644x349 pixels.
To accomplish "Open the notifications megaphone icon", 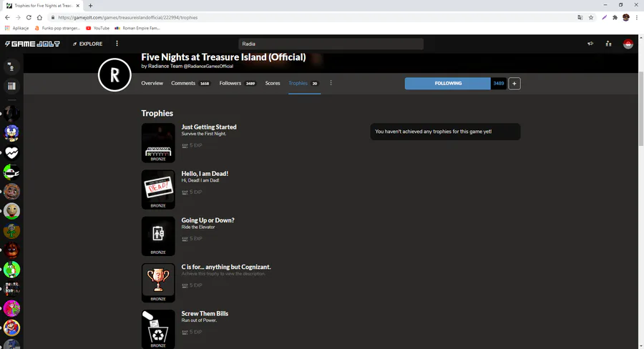I will tap(590, 44).
